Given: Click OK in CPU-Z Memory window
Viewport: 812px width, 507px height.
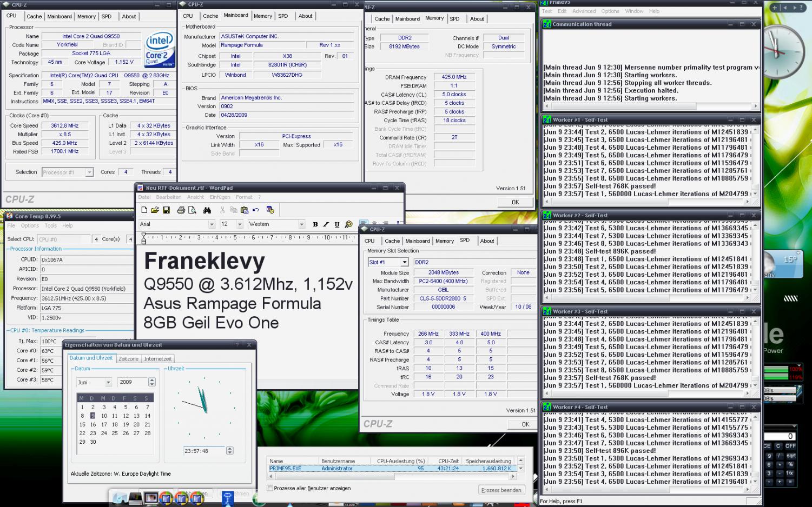Looking at the screenshot, I should [x=515, y=202].
